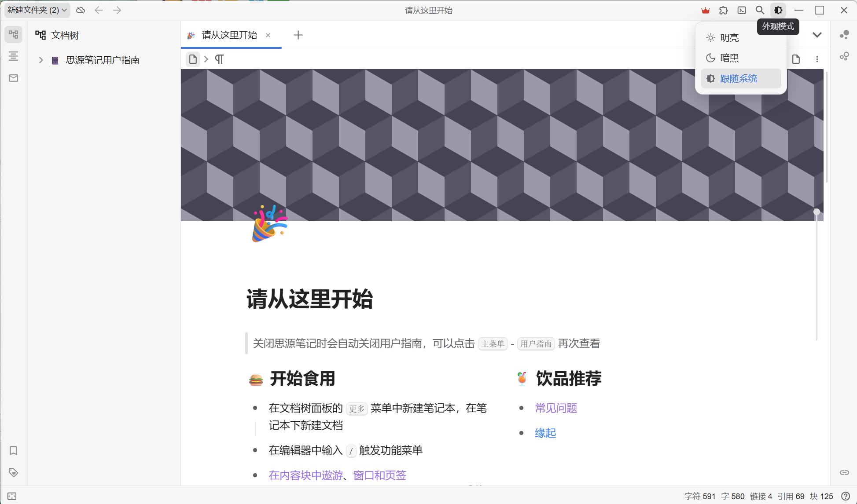Choose 跟随系统 in the appearance menu
Screen dimensions: 857x504
pos(738,78)
